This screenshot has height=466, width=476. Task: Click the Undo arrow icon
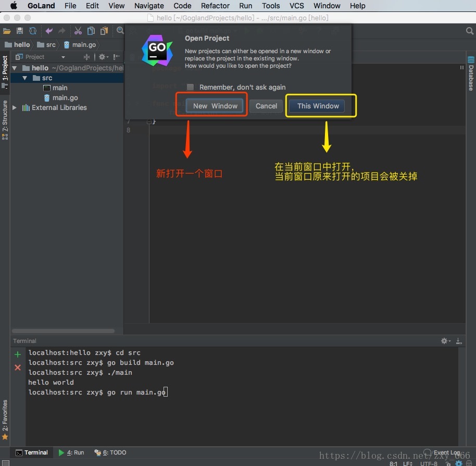click(48, 31)
